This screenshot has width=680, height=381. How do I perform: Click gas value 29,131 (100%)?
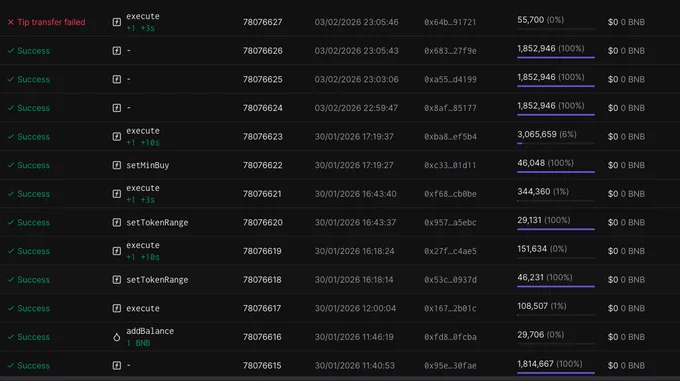pos(543,220)
